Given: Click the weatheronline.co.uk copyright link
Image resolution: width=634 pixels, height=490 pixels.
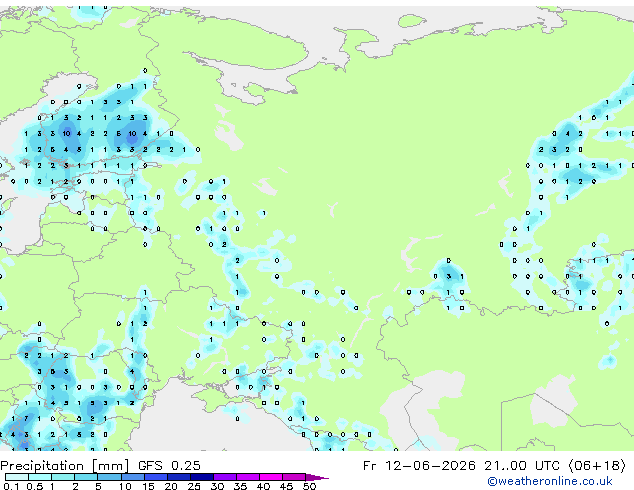Looking at the screenshot, I should pyautogui.click(x=550, y=481).
